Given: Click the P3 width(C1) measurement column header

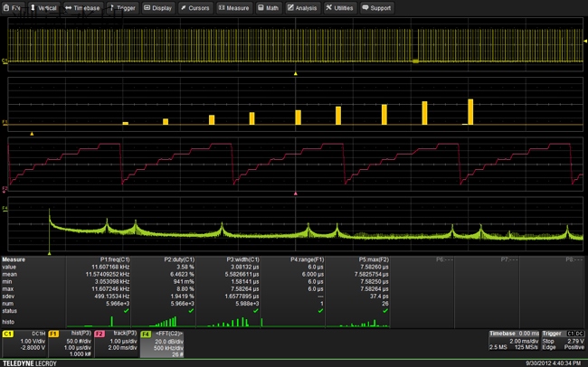Looking at the screenshot, I should [x=242, y=259].
